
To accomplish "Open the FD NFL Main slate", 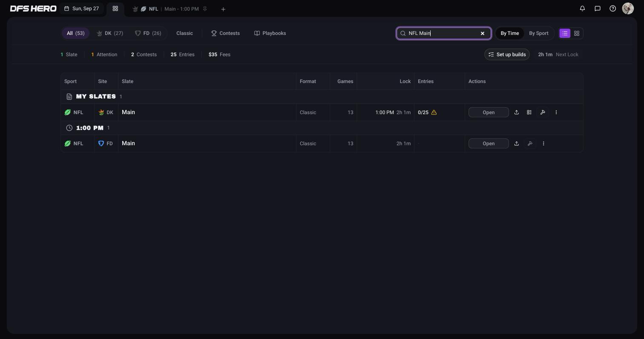I will pos(489,144).
